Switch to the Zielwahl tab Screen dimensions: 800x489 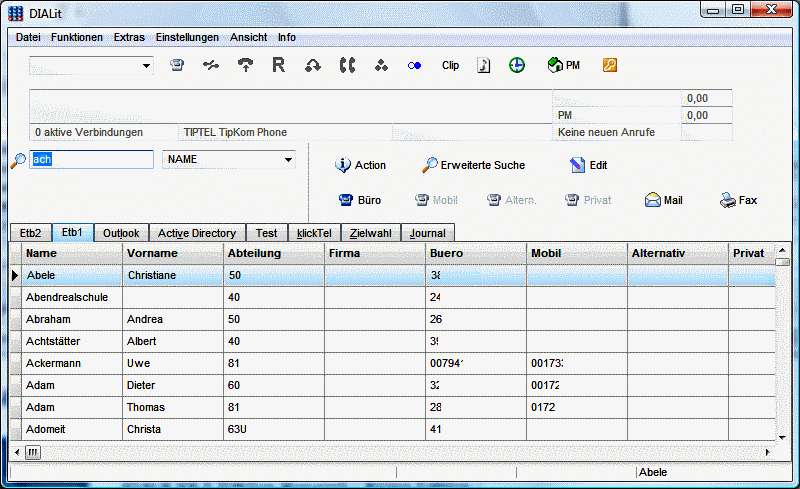coord(371,233)
